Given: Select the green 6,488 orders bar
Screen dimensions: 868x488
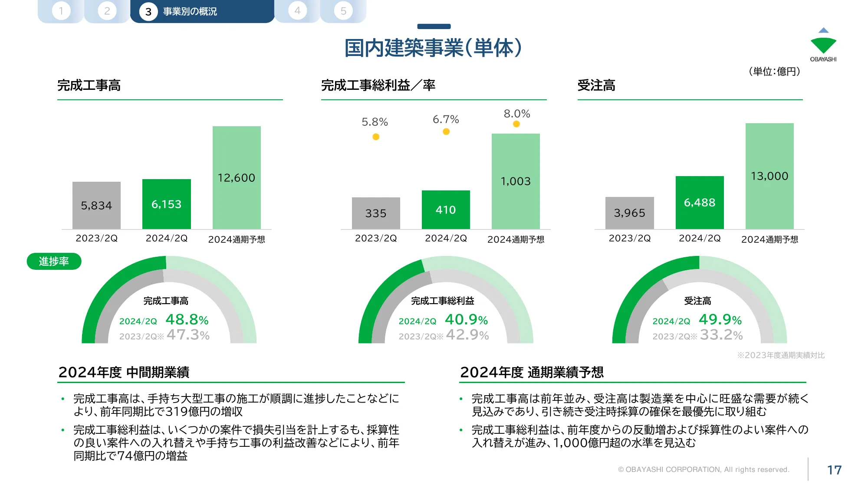Looking at the screenshot, I should coord(700,202).
